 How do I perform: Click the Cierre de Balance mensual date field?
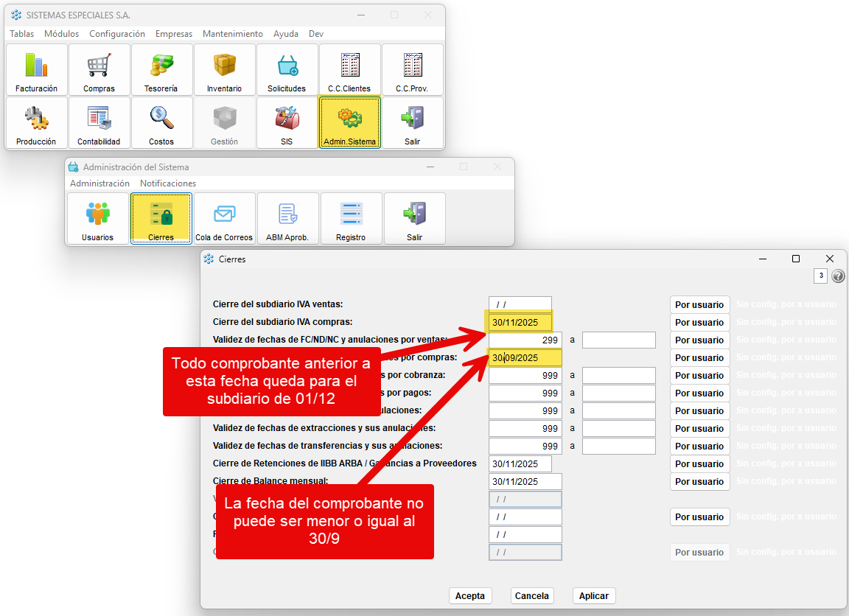[525, 482]
